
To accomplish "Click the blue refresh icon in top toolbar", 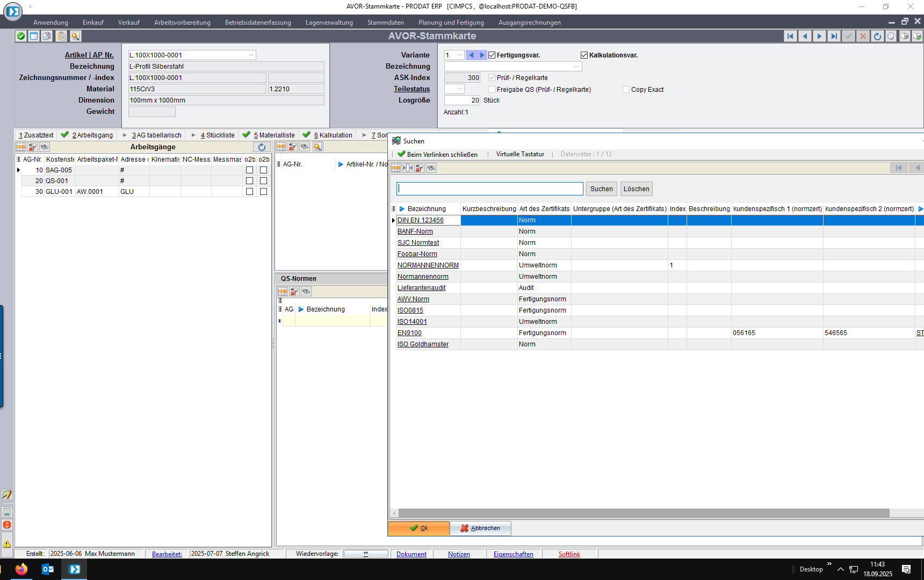I will 877,36.
